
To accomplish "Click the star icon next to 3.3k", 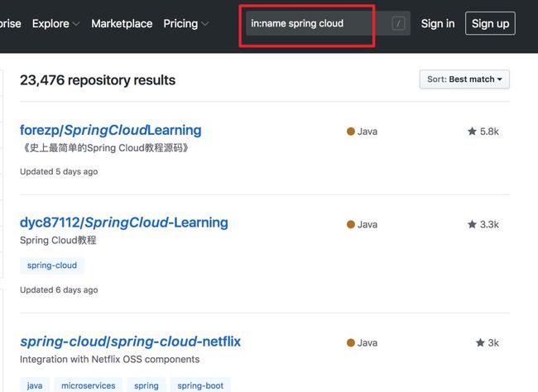I will (472, 224).
